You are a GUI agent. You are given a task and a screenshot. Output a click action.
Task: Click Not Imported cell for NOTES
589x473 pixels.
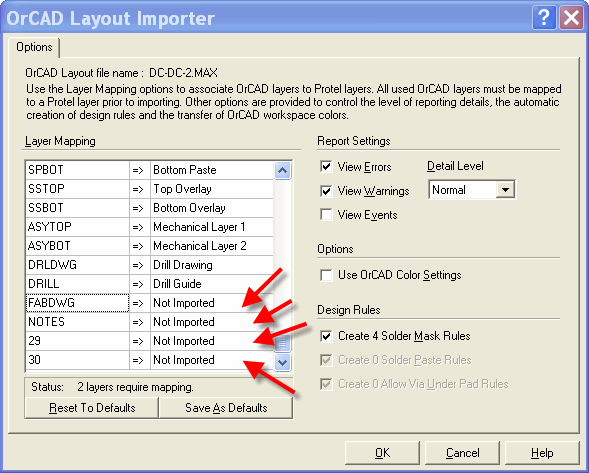pos(212,322)
